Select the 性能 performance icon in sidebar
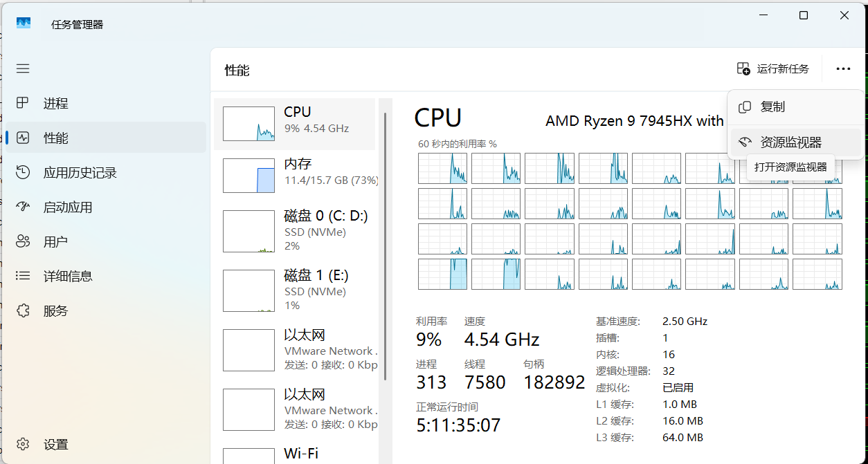This screenshot has height=464, width=868. (x=23, y=138)
